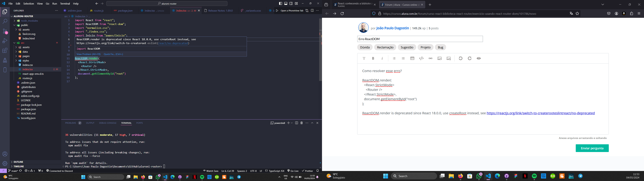
Task: Click View Problem in the hover tooltip
Action: [x=89, y=54]
